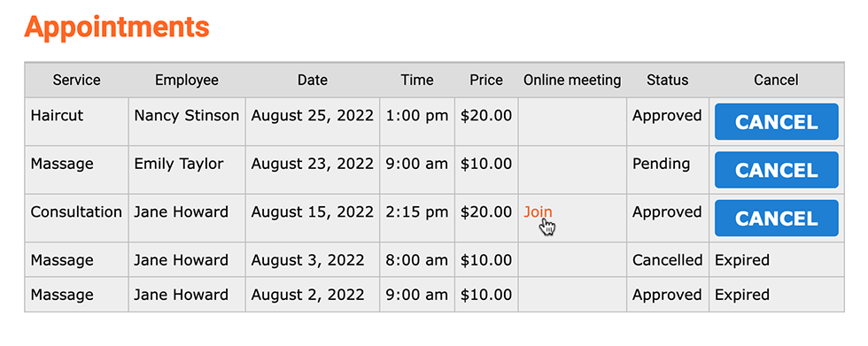Cancel the Consultation appointment with Jane Howard
The height and width of the screenshot is (346, 868).
776,218
